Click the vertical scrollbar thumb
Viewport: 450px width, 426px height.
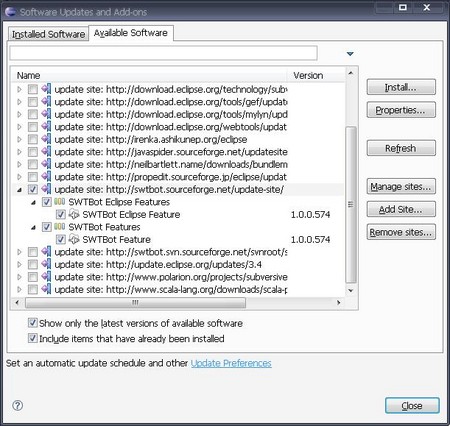[351, 204]
